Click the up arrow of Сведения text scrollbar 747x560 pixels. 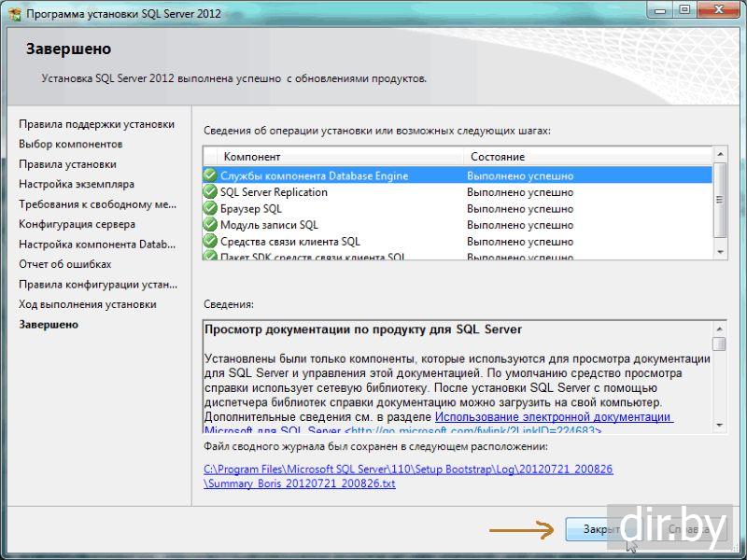point(719,329)
